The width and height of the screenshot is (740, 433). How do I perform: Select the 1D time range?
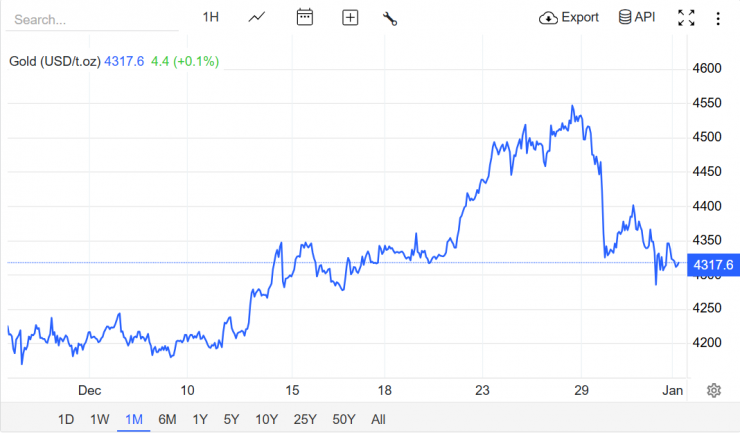pyautogui.click(x=65, y=419)
